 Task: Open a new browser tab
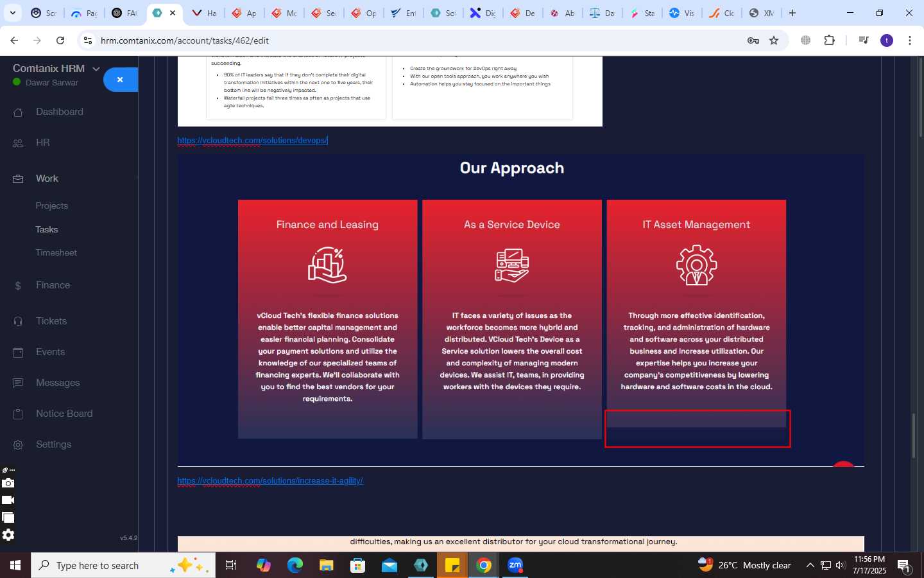[792, 13]
